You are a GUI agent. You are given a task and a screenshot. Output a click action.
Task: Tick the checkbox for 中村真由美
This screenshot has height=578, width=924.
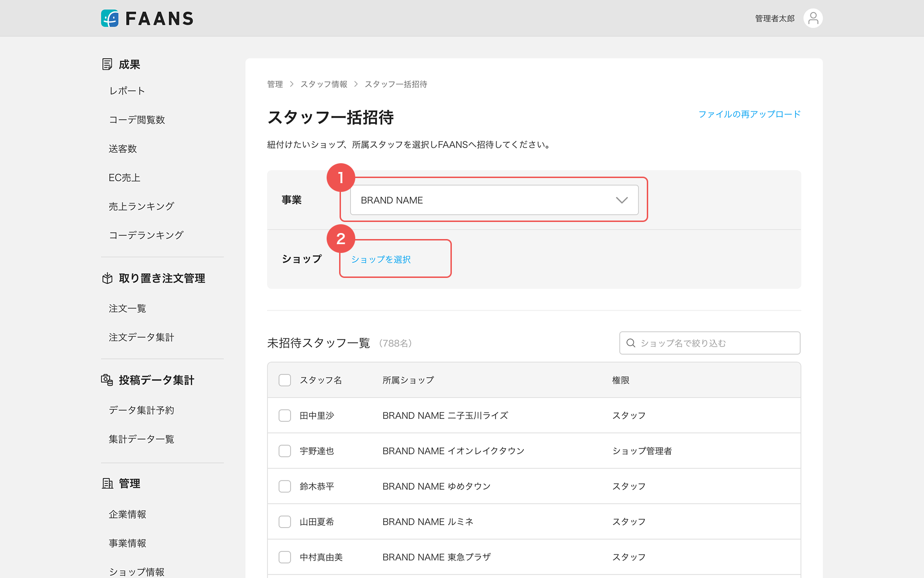click(285, 557)
